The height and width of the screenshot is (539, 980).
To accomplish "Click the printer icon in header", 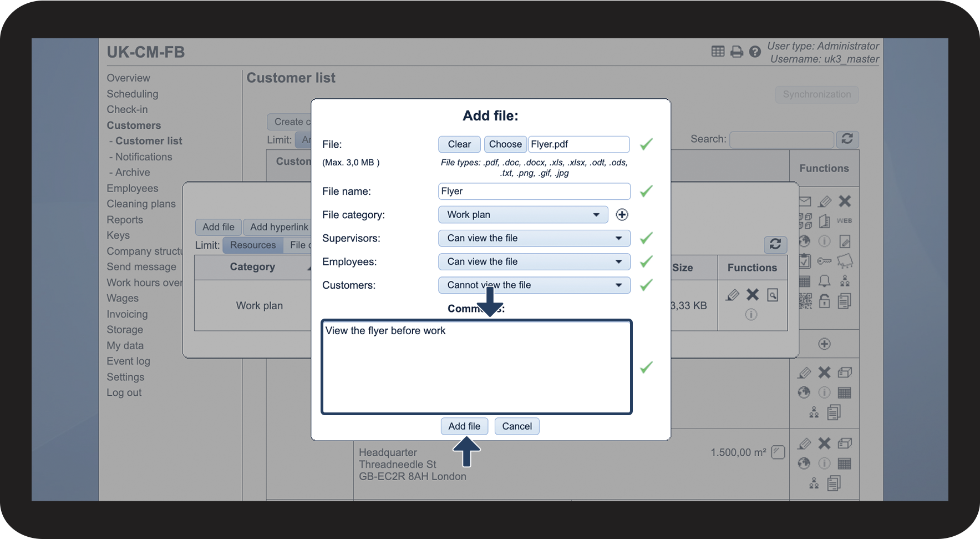I will coord(737,52).
